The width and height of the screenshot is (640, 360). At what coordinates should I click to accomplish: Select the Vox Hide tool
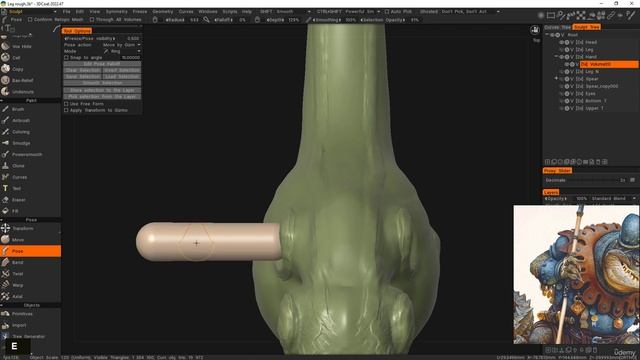tap(22, 47)
